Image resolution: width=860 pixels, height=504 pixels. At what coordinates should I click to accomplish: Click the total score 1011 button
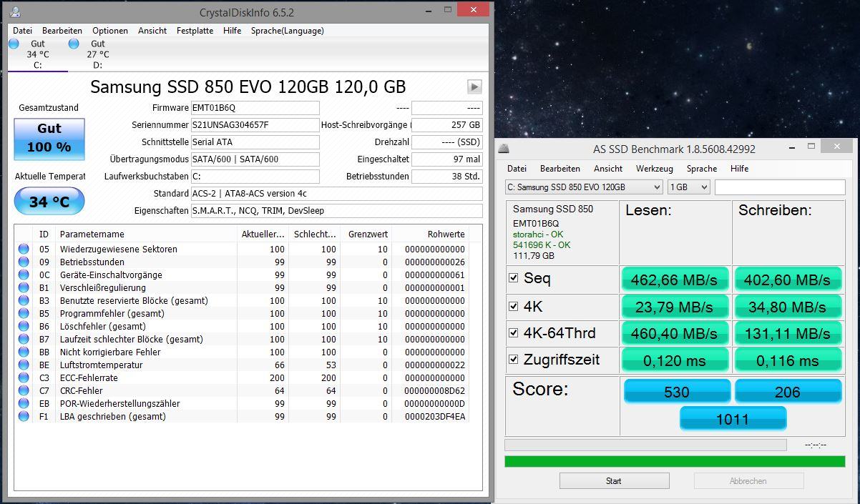coord(733,419)
